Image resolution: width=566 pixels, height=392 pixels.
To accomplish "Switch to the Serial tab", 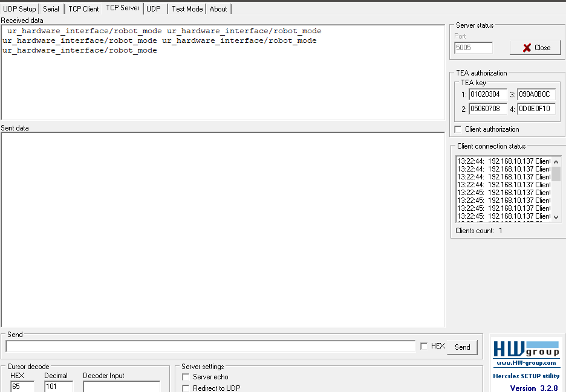I will pos(51,8).
